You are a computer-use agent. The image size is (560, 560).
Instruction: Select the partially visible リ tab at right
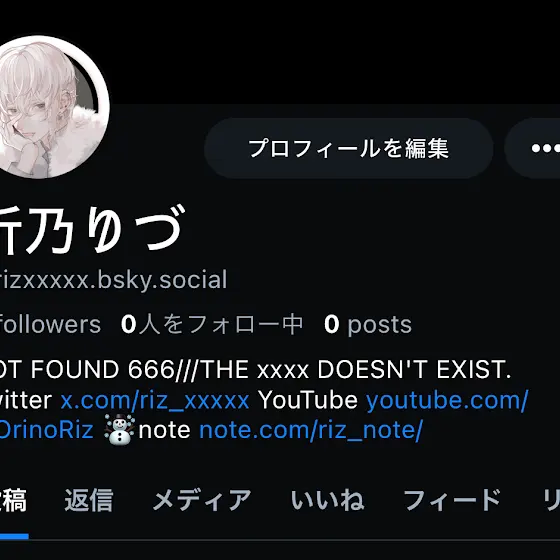pos(551,500)
